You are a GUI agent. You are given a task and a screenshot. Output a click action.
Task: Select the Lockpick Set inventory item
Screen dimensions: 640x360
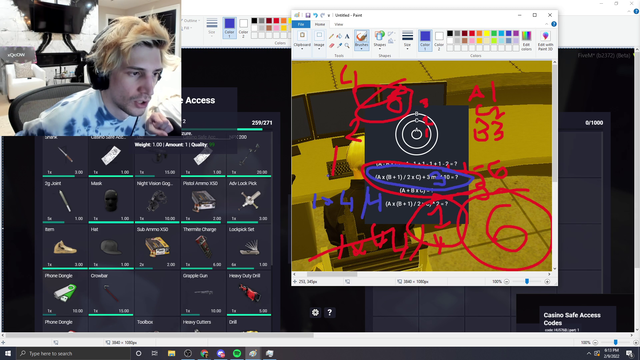[249, 247]
